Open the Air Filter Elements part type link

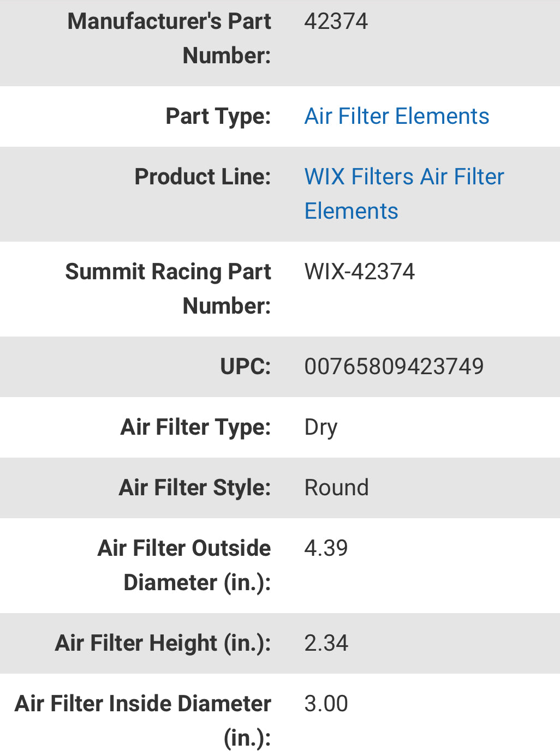coord(396,116)
